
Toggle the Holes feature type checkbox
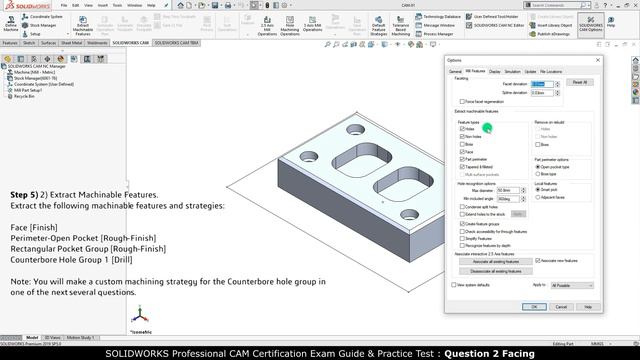tap(462, 129)
